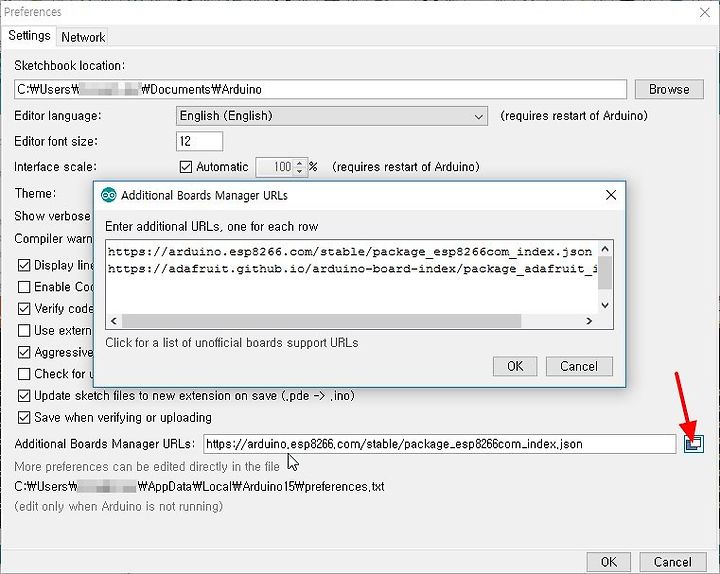Toggle Check for updates on startup checkbox
Image resolution: width=720 pixels, height=574 pixels.
[x=24, y=374]
